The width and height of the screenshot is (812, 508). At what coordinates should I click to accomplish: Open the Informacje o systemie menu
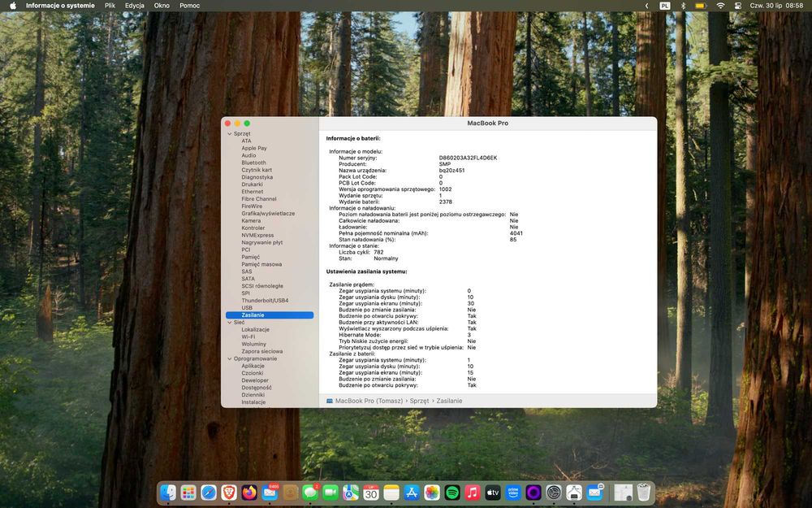[x=60, y=6]
